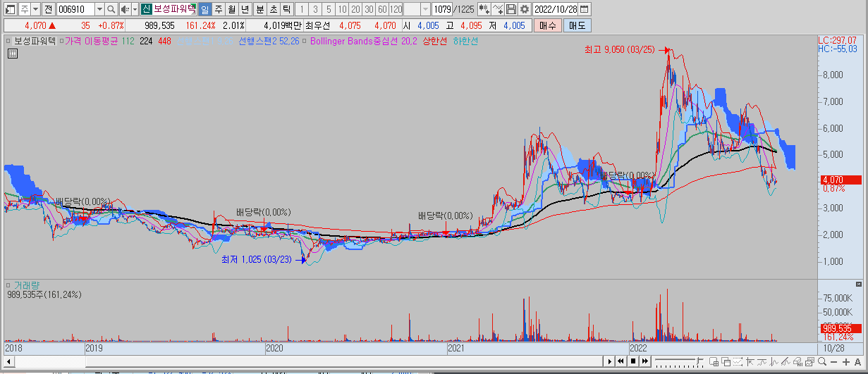Viewport: 868px width, 374px height.
Task: Click the date field 2022/10/28
Action: point(556,9)
